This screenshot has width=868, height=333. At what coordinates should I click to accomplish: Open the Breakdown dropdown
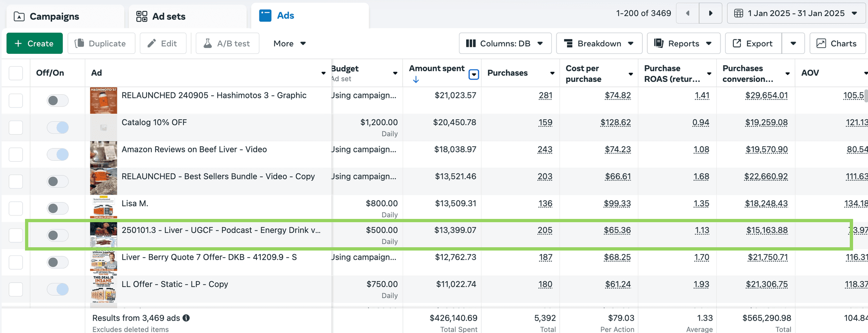(599, 43)
